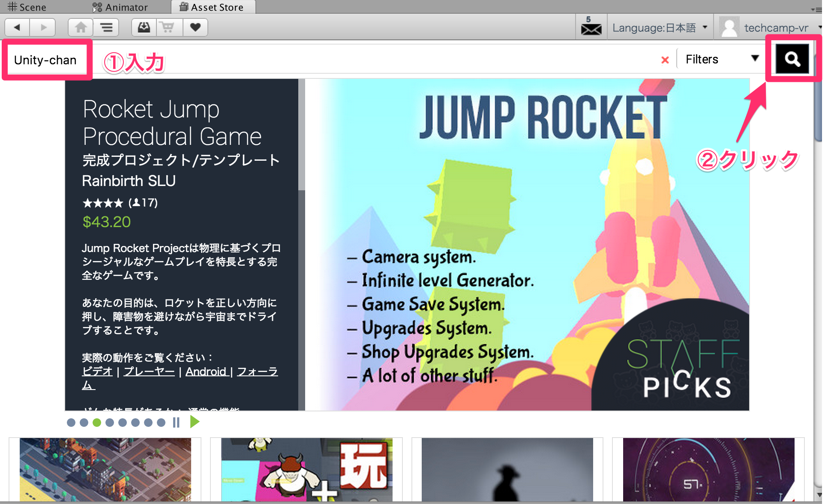The height and width of the screenshot is (504, 840).
Task: Switch to the Scene tab
Action: coord(27,7)
